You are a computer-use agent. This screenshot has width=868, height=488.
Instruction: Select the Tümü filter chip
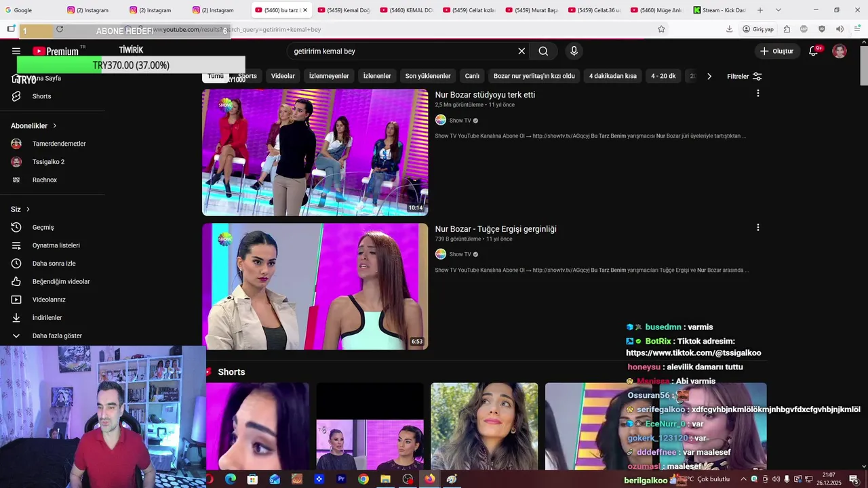point(215,76)
